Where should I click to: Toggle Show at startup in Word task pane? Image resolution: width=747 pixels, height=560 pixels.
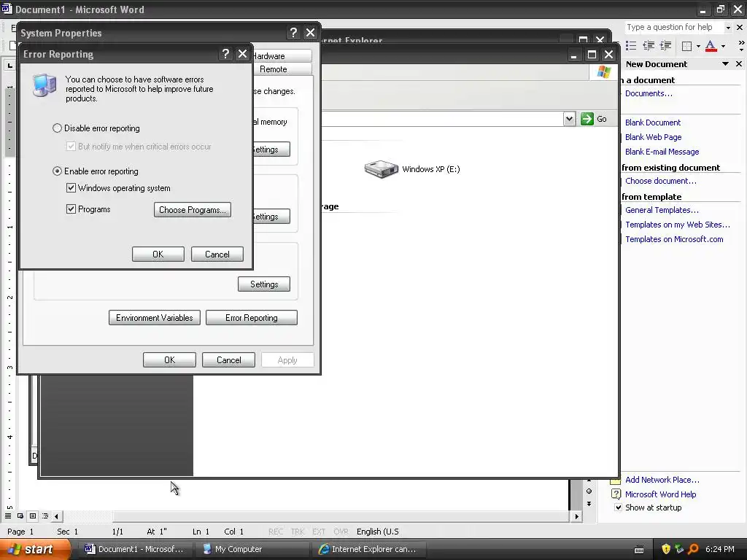click(x=618, y=507)
